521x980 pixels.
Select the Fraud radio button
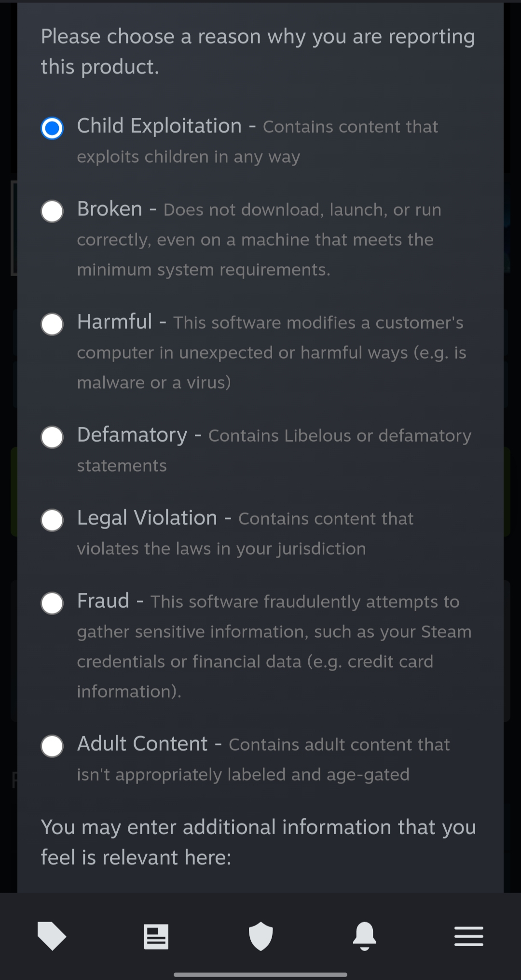pos(52,603)
